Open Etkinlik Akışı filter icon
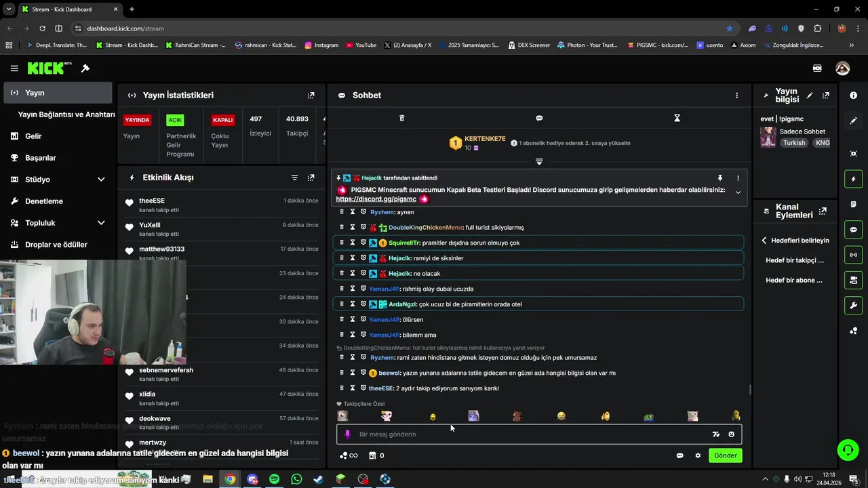 (294, 178)
